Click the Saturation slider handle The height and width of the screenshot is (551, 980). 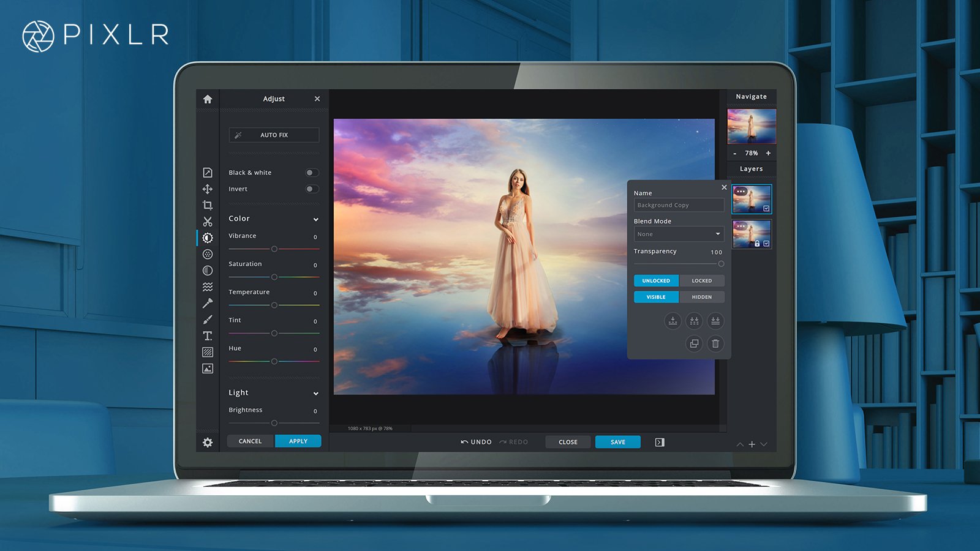274,277
